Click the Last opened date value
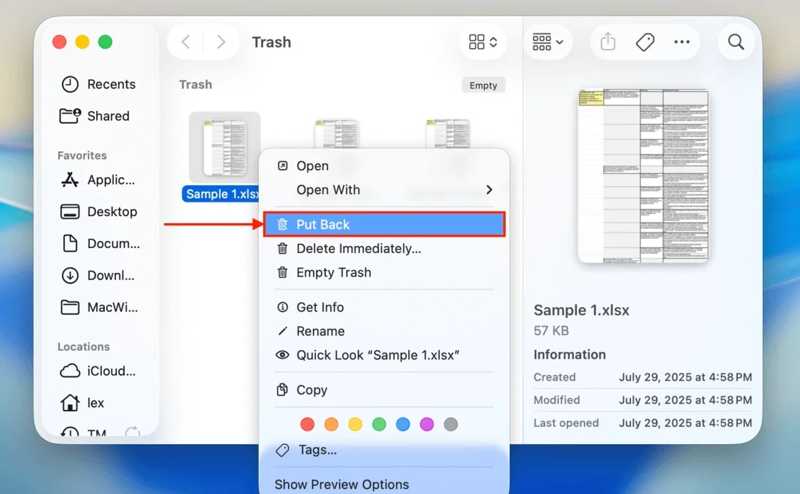Screen dimensions: 800x494 click(685, 423)
